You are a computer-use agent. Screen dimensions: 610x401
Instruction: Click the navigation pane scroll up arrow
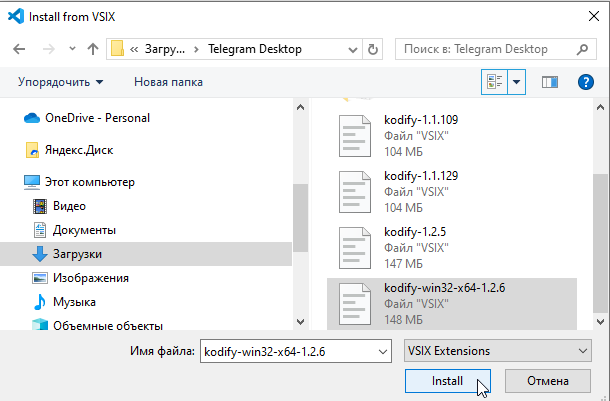click(x=300, y=107)
